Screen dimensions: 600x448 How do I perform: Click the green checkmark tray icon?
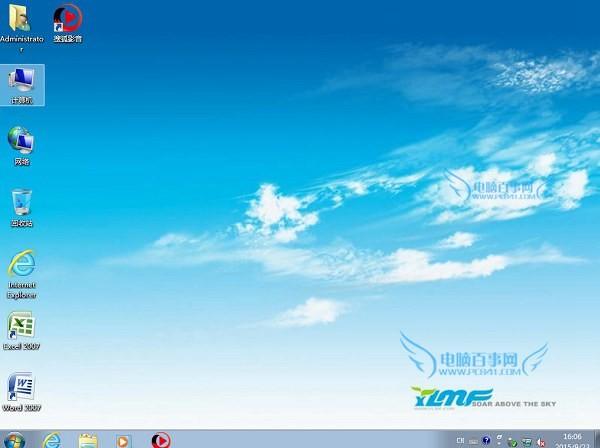point(513,442)
